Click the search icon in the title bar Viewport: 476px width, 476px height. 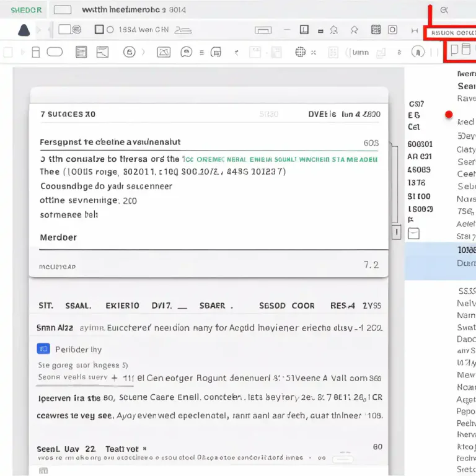tap(444, 10)
